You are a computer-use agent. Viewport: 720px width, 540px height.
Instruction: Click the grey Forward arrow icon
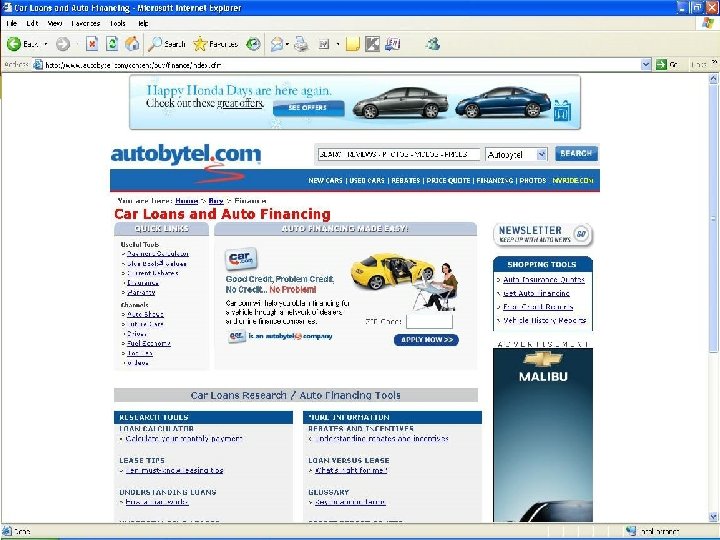(x=63, y=44)
